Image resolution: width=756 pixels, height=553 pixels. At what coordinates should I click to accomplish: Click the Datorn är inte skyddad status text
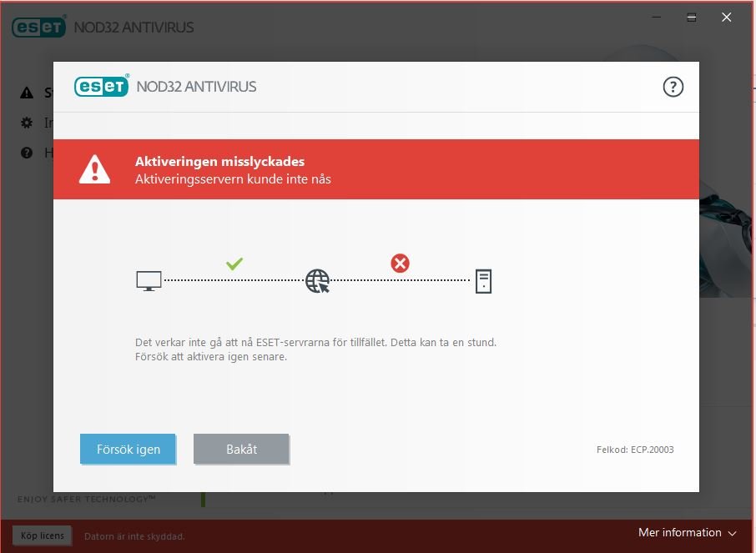tap(134, 536)
